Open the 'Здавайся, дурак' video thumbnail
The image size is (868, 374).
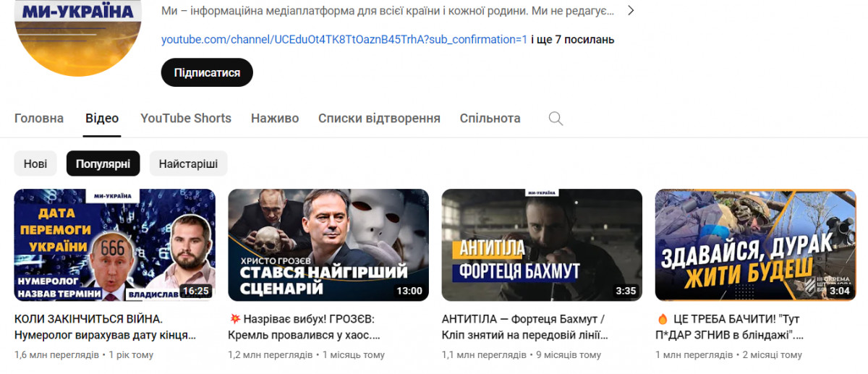(755, 245)
